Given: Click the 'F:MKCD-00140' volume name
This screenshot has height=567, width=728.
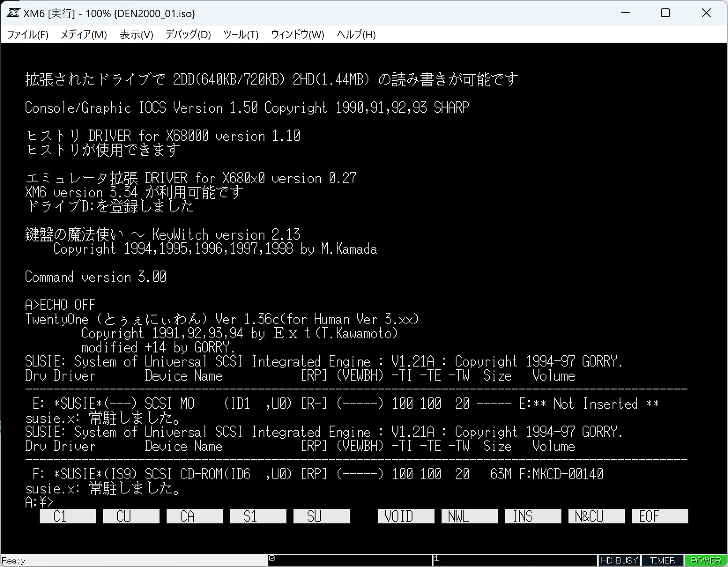Looking at the screenshot, I should coord(561,474).
